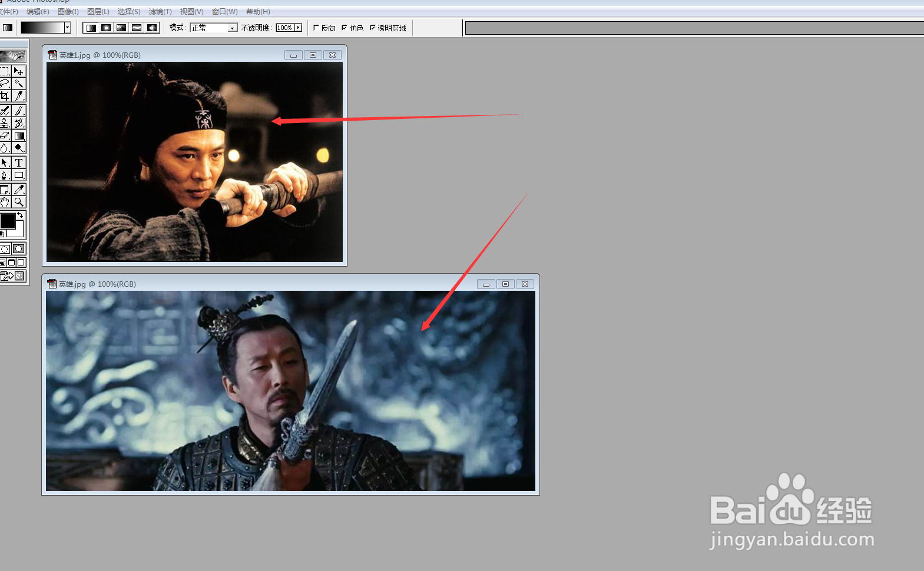Select the Notes tool
924x571 pixels.
click(5, 190)
